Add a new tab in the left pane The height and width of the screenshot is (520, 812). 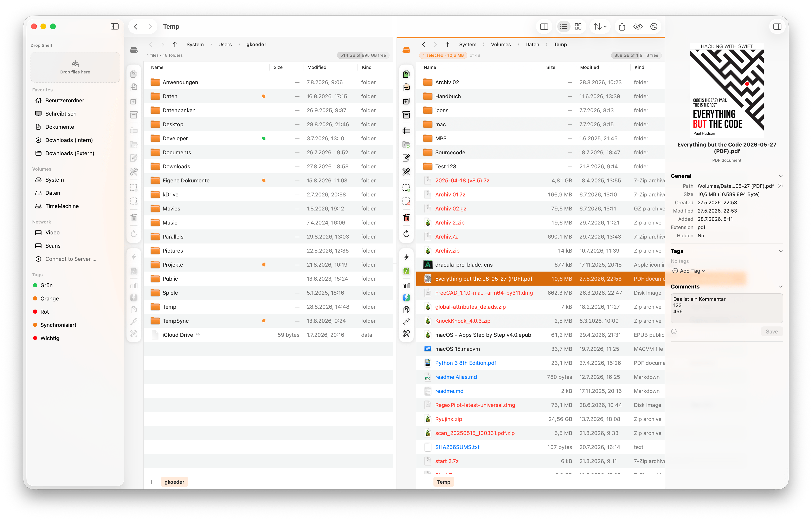(151, 482)
